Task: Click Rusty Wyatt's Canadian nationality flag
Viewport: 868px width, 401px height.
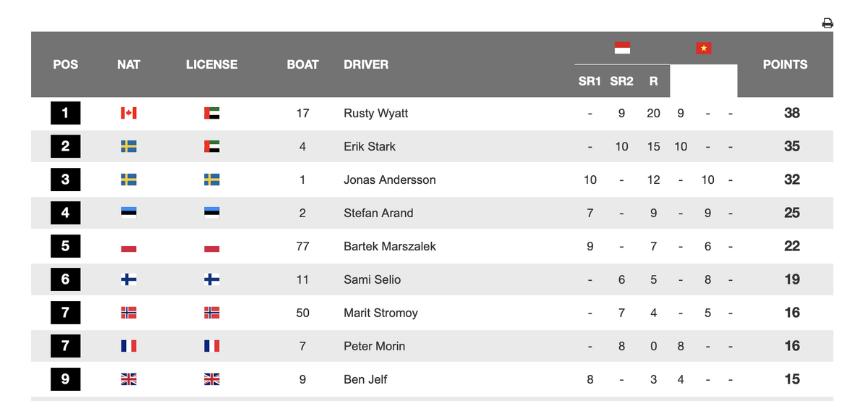Action: pyautogui.click(x=129, y=113)
